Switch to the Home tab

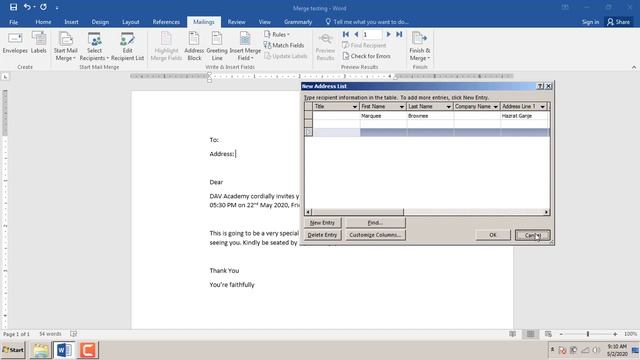point(43,22)
